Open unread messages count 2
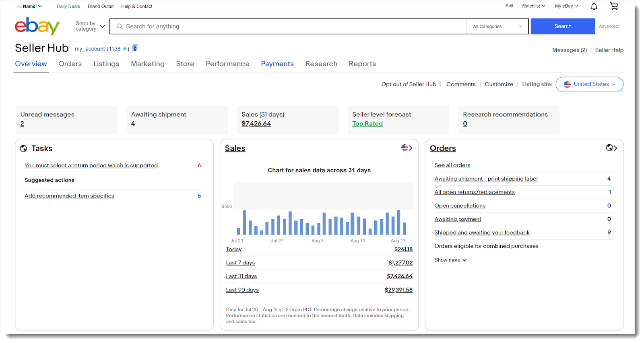This screenshot has height=343, width=644. coord(22,124)
